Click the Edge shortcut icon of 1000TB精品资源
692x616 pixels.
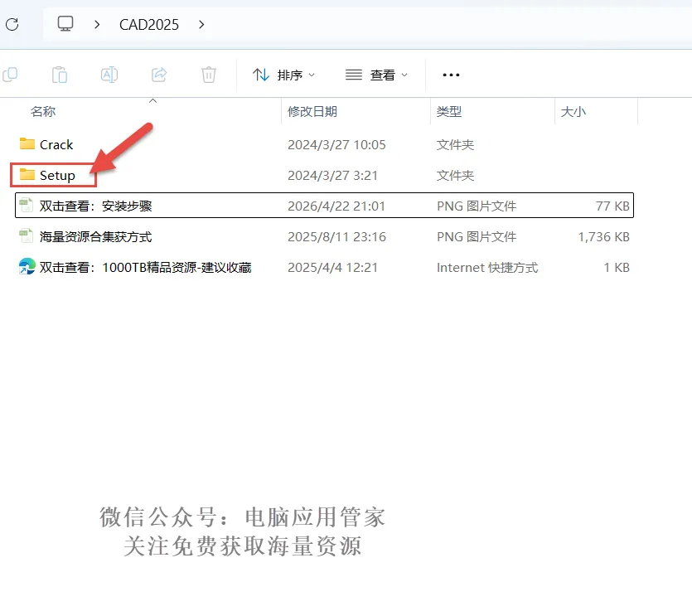[27, 266]
